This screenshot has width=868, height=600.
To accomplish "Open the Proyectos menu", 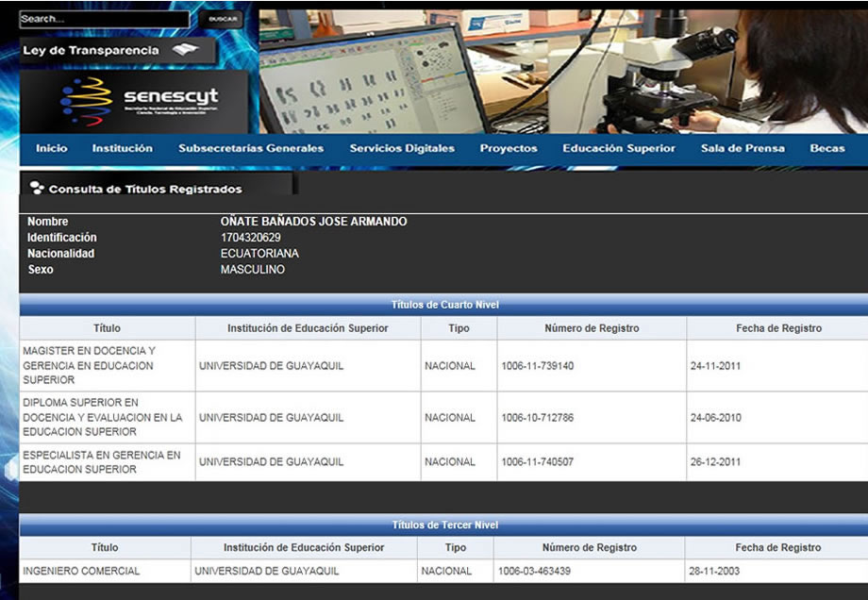I will coord(509,148).
